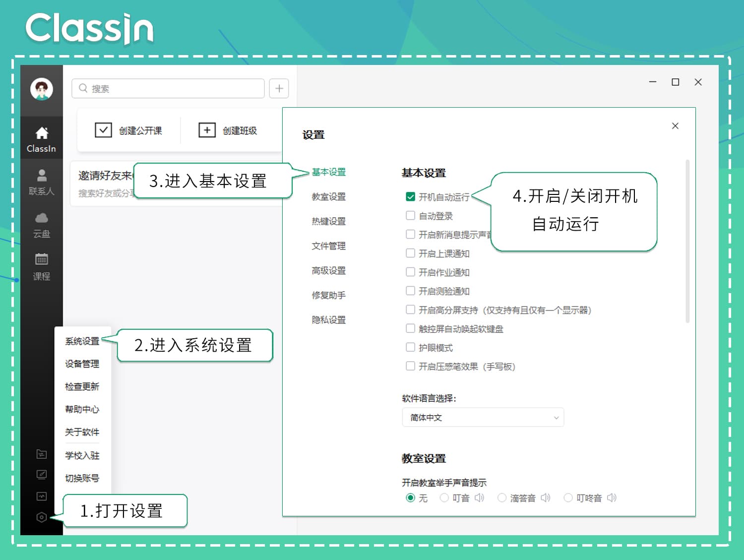Select the 滴答音 radio button
This screenshot has height=560, width=744.
(502, 498)
